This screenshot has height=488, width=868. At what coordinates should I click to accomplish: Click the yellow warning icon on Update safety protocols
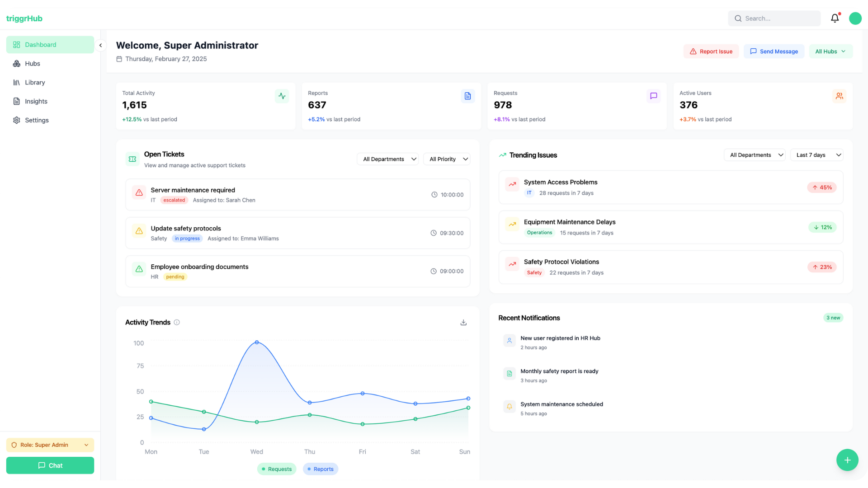(x=139, y=231)
